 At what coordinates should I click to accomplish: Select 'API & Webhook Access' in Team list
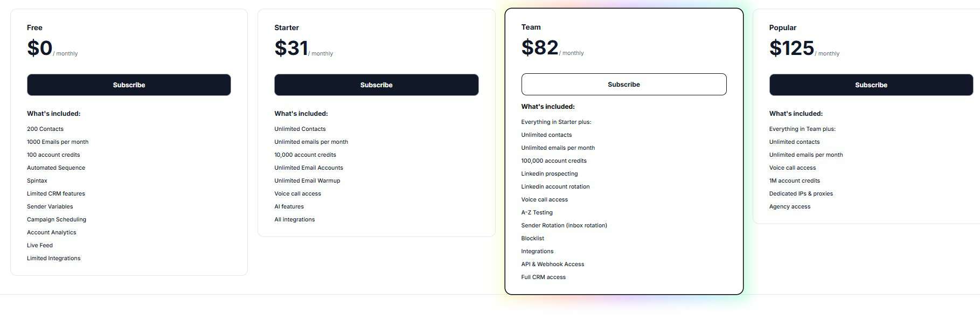point(552,264)
